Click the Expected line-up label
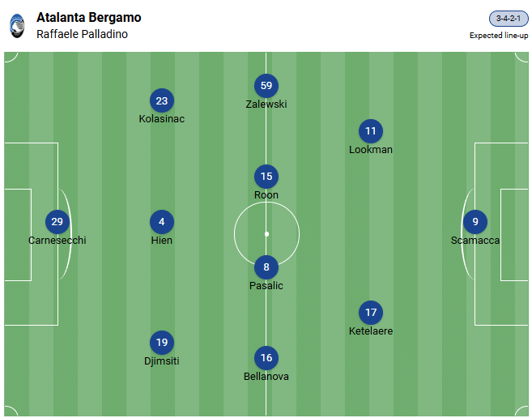The width and height of the screenshot is (532, 418). [499, 36]
